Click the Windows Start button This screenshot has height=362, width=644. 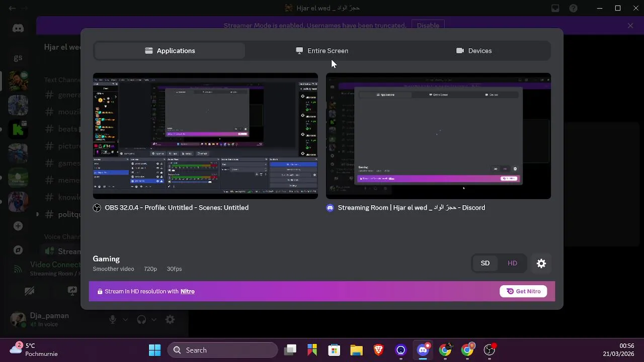(x=155, y=350)
